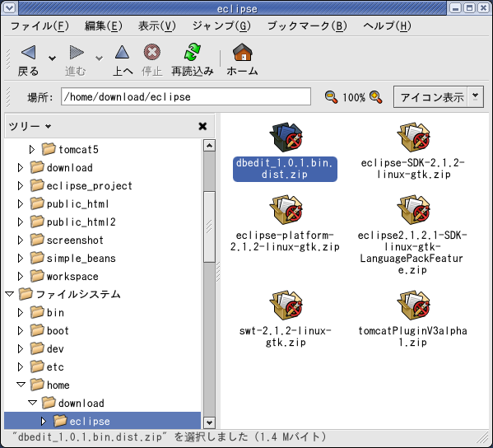
Task: Select eclipse-SDK-2.1.2-linux-gtk.zip archive icon
Action: coord(413,138)
